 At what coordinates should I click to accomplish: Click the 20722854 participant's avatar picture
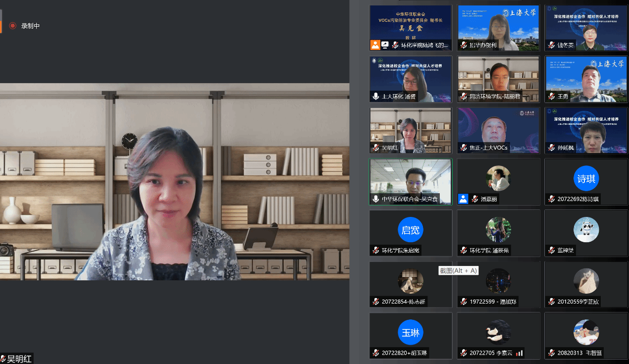411,281
